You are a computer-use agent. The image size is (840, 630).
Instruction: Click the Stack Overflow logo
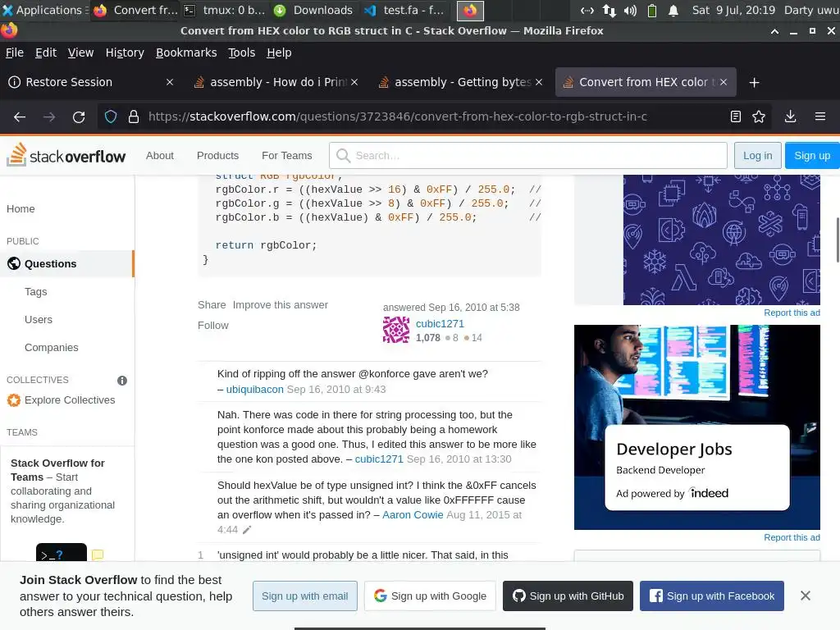point(66,155)
